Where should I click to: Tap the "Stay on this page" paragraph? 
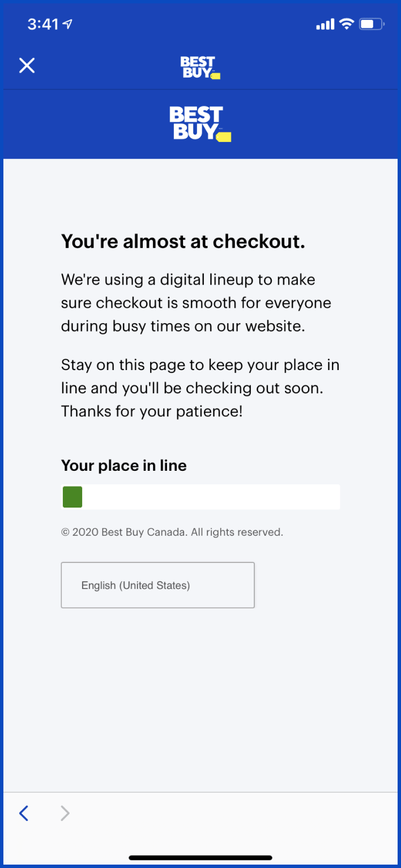[200, 388]
